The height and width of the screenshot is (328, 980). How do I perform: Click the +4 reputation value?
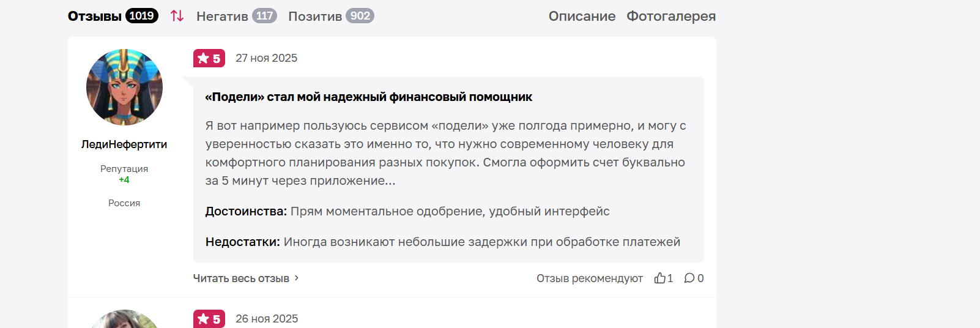pos(124,180)
